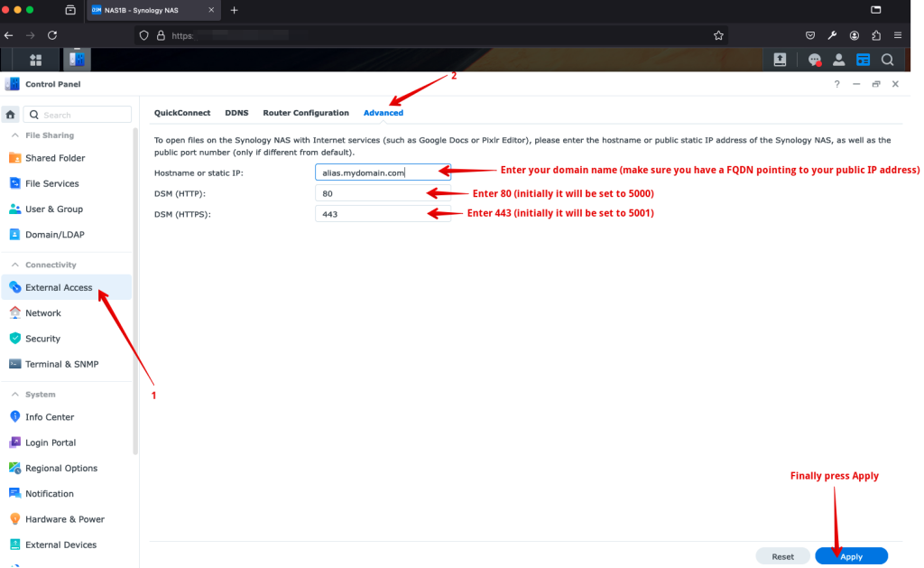The height and width of the screenshot is (568, 924).
Task: Select External Access in sidebar
Action: click(x=67, y=287)
